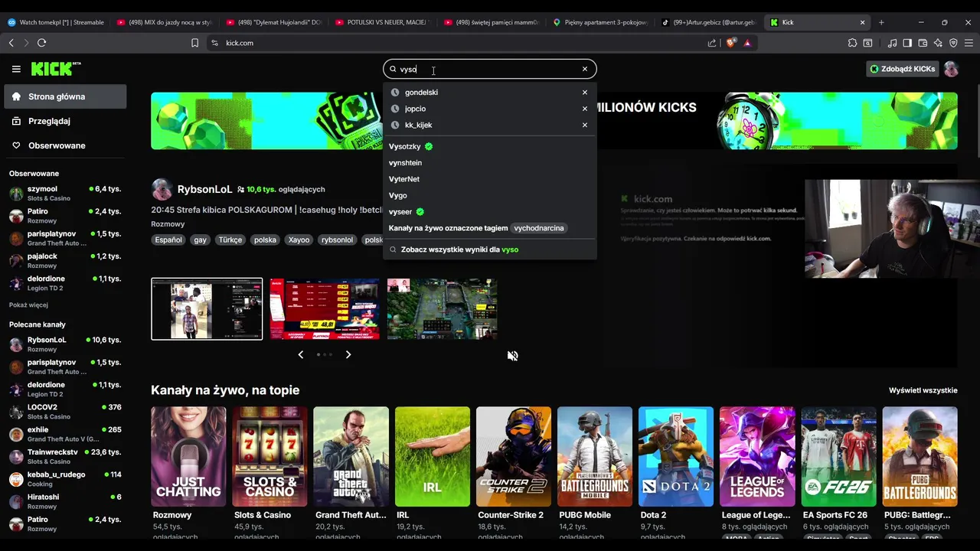Screen dimensions: 980x551
Task: Open recommended channel Hiratoshi
Action: pos(65,501)
